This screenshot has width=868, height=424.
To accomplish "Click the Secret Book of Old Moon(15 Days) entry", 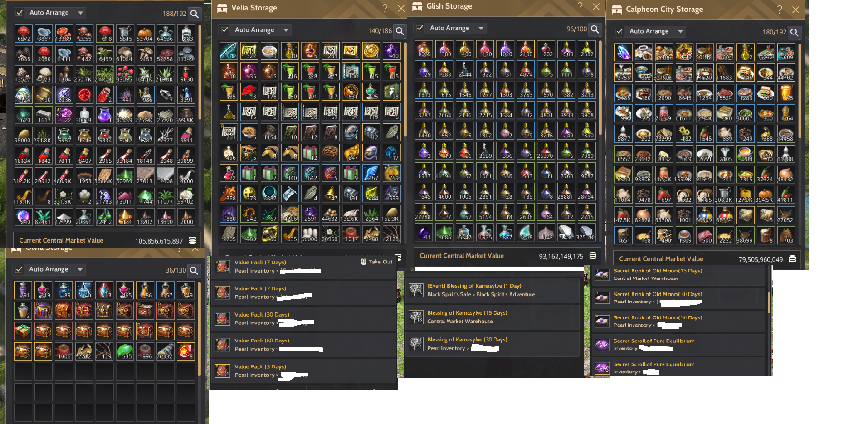I will click(678, 275).
